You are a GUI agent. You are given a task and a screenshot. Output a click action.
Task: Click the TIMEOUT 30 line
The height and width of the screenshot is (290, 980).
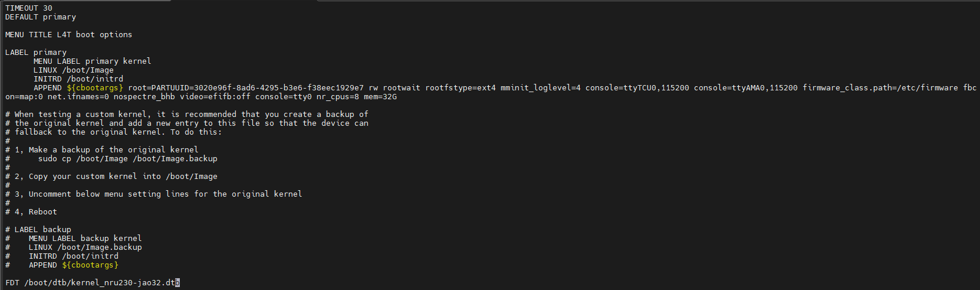(28, 8)
